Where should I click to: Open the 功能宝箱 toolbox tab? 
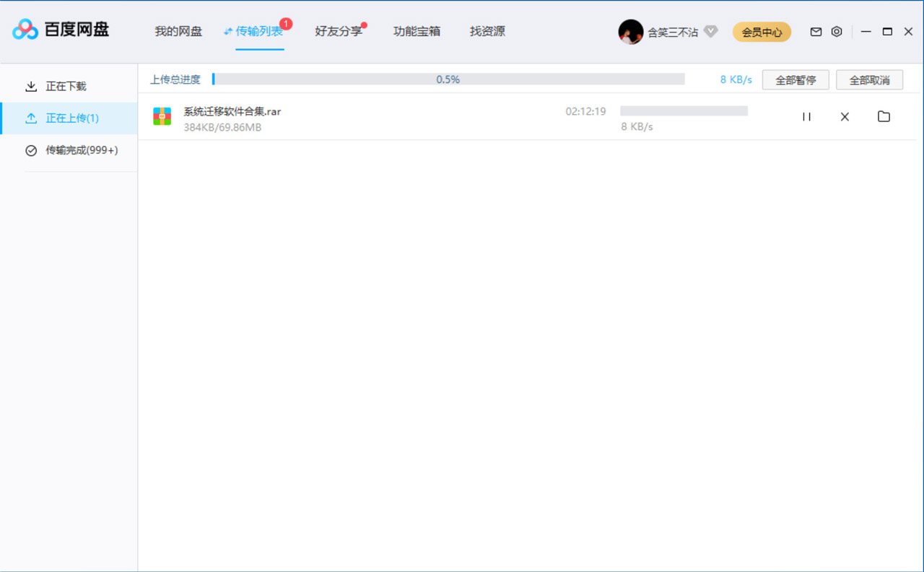point(417,31)
